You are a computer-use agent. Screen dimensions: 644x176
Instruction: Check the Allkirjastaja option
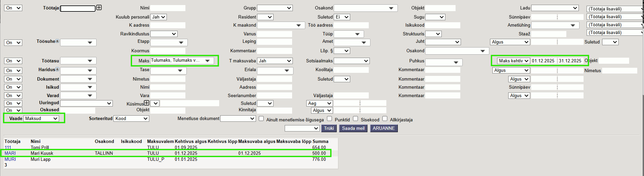tap(385, 119)
